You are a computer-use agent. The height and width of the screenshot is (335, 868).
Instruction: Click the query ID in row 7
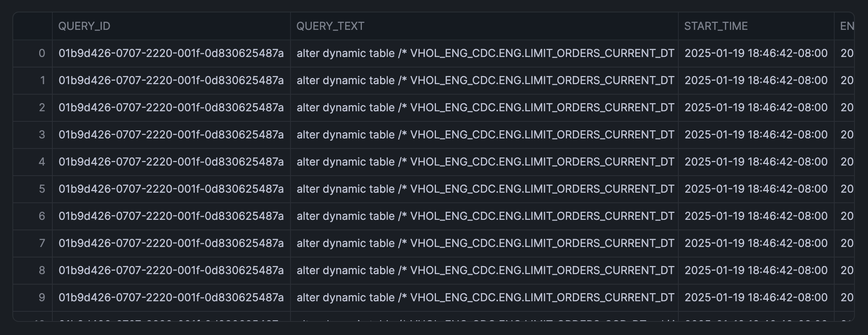(x=171, y=243)
